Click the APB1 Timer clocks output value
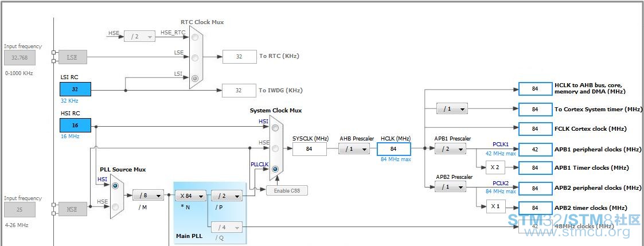This screenshot has height=246, width=644. tap(535, 168)
